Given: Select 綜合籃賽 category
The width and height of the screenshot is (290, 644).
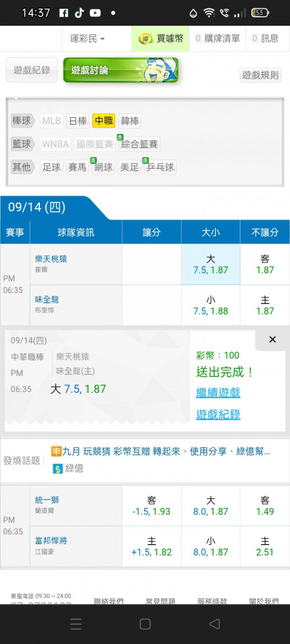Looking at the screenshot, I should (x=139, y=144).
